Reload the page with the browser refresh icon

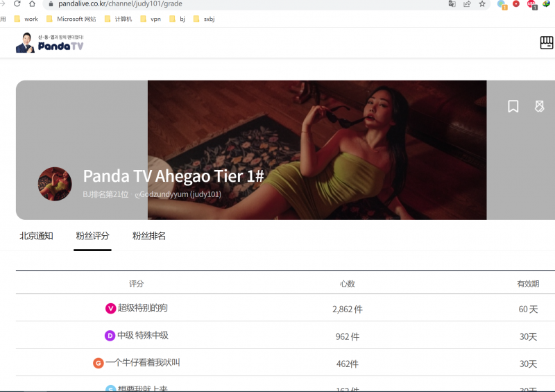click(x=17, y=3)
